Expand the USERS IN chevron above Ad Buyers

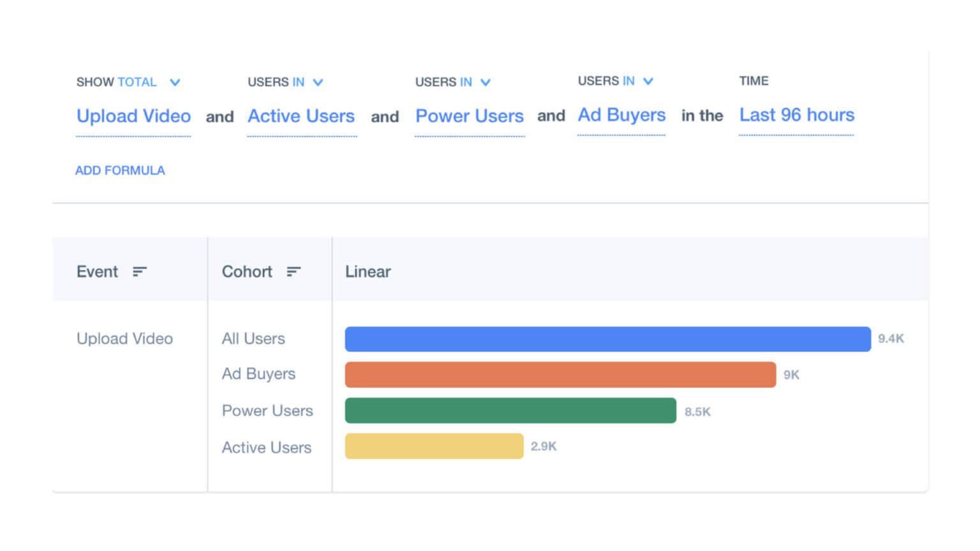(x=650, y=81)
